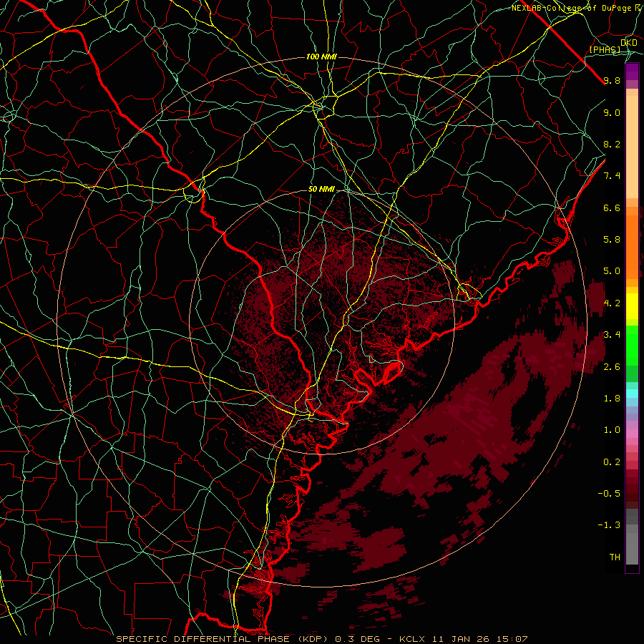Image resolution: width=644 pixels, height=644 pixels.
Task: Click the 7.4 value on the color scale
Action: [x=612, y=176]
